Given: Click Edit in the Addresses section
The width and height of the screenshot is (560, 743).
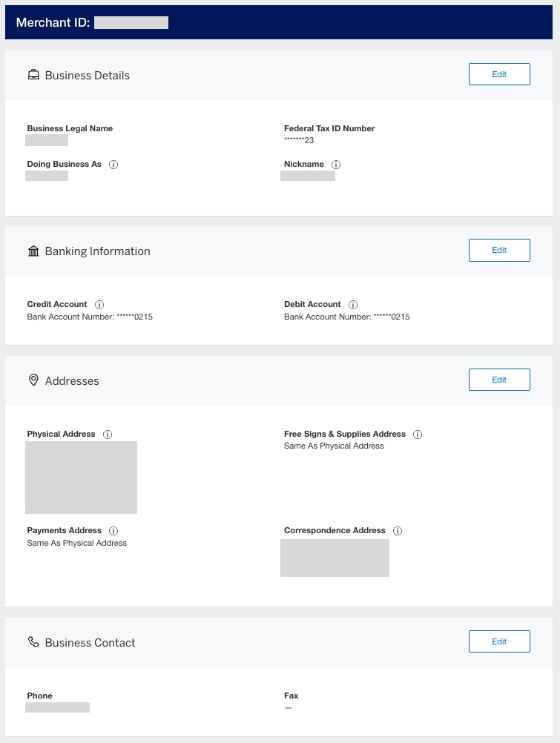Looking at the screenshot, I should (x=499, y=379).
